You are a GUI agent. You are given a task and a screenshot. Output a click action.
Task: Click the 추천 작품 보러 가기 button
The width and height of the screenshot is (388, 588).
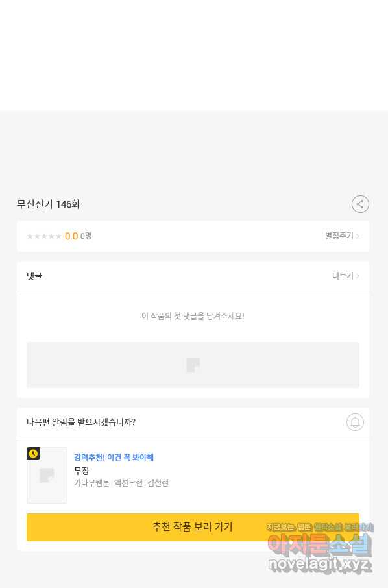coord(193,527)
